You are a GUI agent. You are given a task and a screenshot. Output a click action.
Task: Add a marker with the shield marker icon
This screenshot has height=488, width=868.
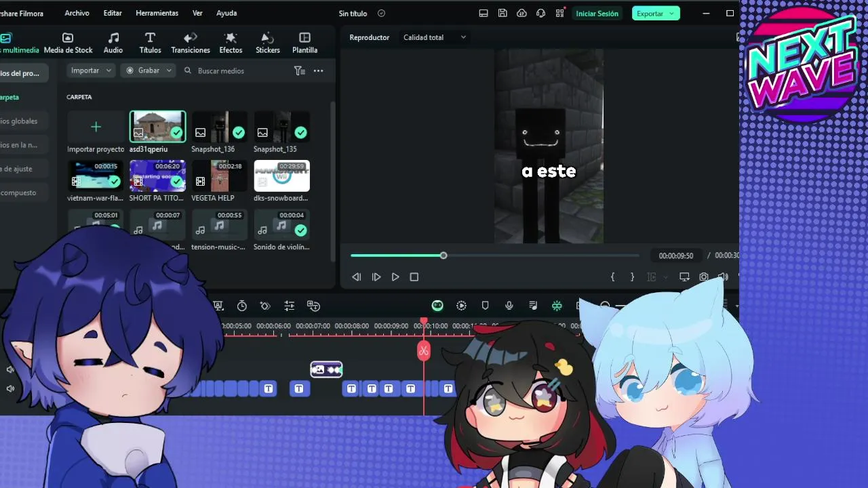[485, 306]
